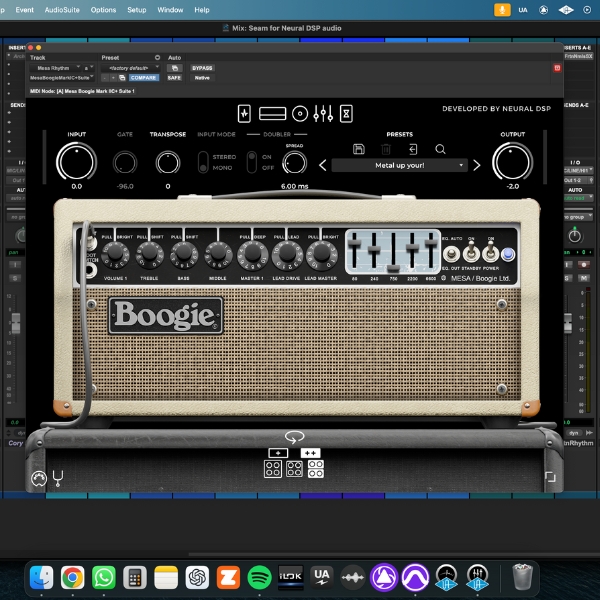Open the 'no group' selector in mixer
Viewport: 600px width, 600px height.
(x=578, y=217)
